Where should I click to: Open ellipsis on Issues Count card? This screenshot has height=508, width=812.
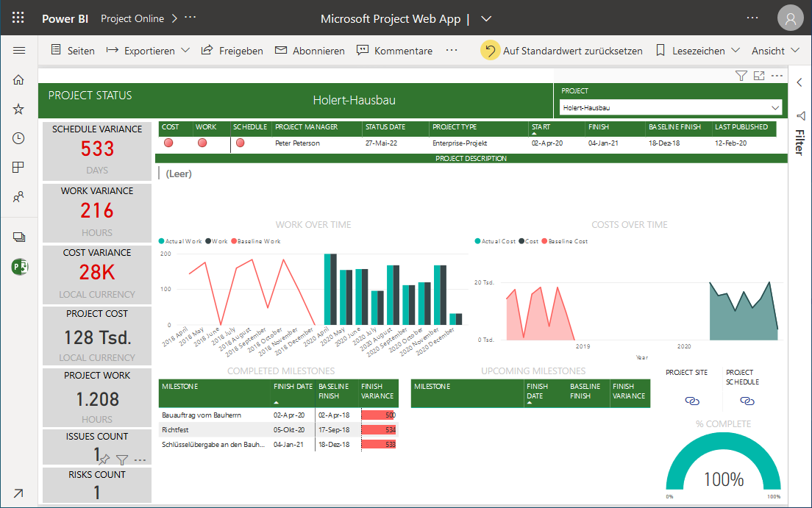pyautogui.click(x=140, y=459)
